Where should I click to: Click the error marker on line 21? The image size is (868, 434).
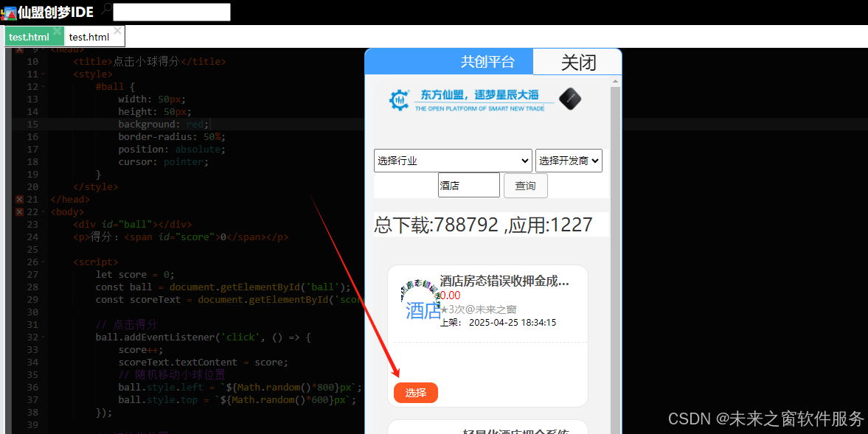tap(19, 199)
